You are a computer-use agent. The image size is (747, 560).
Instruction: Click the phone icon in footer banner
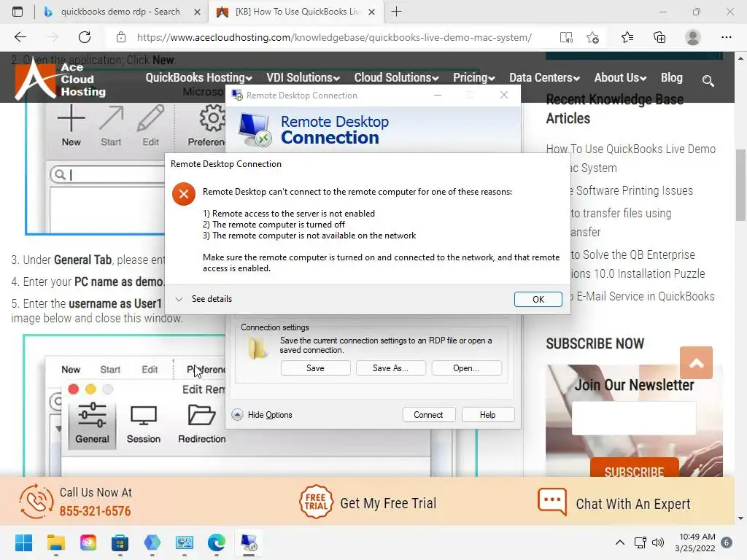[x=36, y=502]
